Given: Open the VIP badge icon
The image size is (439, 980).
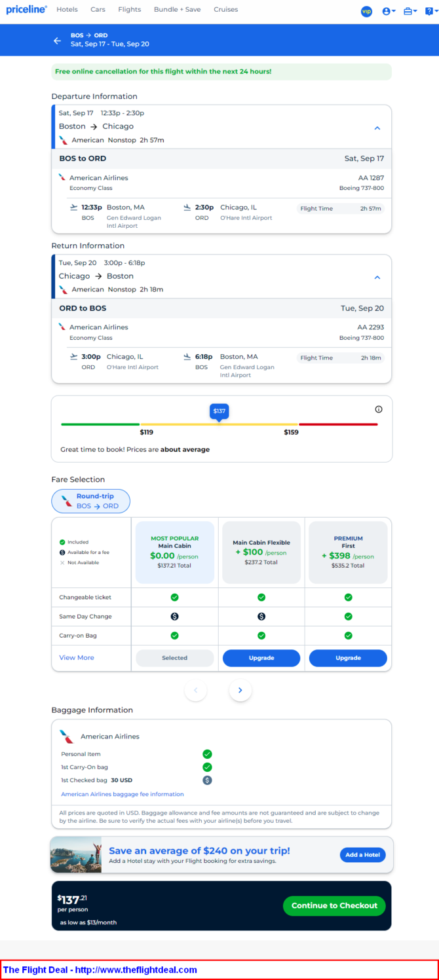Looking at the screenshot, I should [366, 11].
